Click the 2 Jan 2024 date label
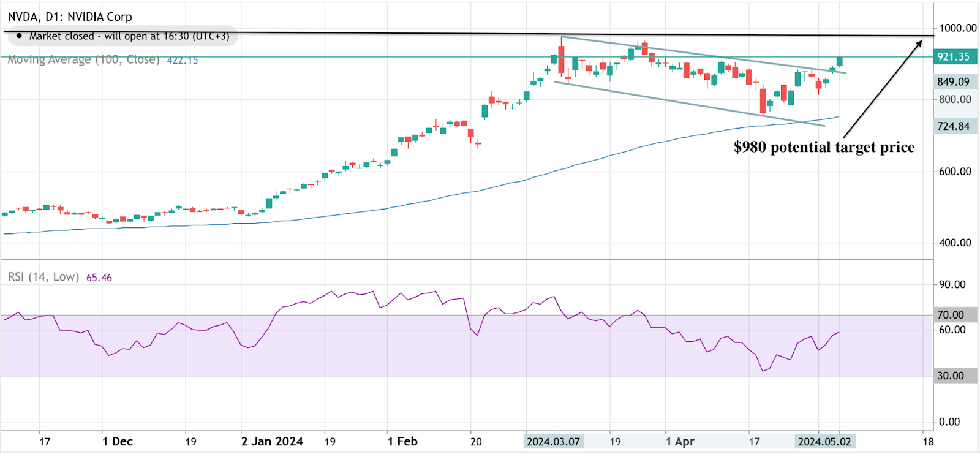This screenshot has width=980, height=454. tap(272, 441)
